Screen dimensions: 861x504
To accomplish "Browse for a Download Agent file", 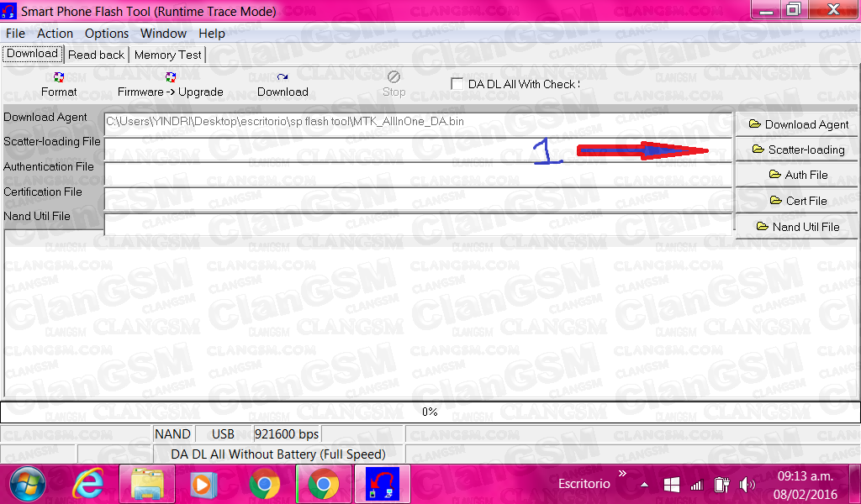I will click(798, 124).
